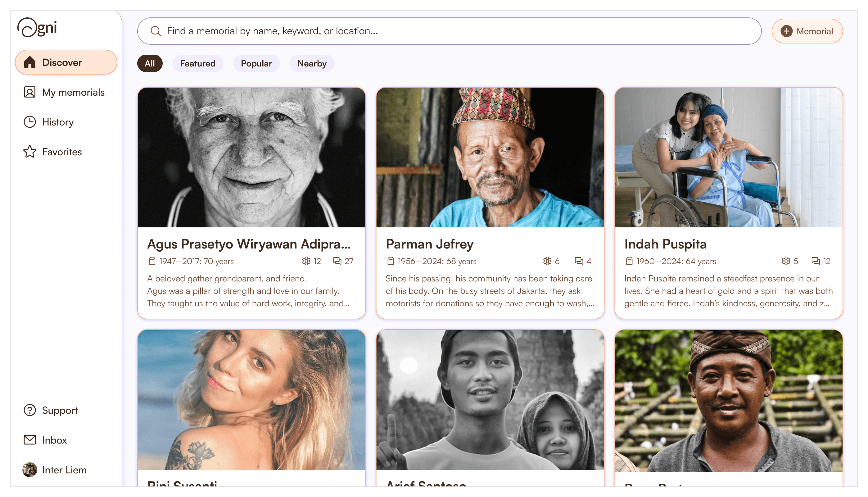The image size is (868, 497).
Task: Click the plus icon on the Memorial button
Action: coord(786,31)
